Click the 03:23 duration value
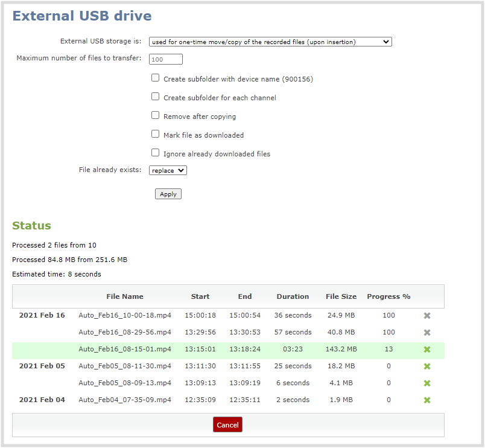485x448 pixels. [x=293, y=349]
